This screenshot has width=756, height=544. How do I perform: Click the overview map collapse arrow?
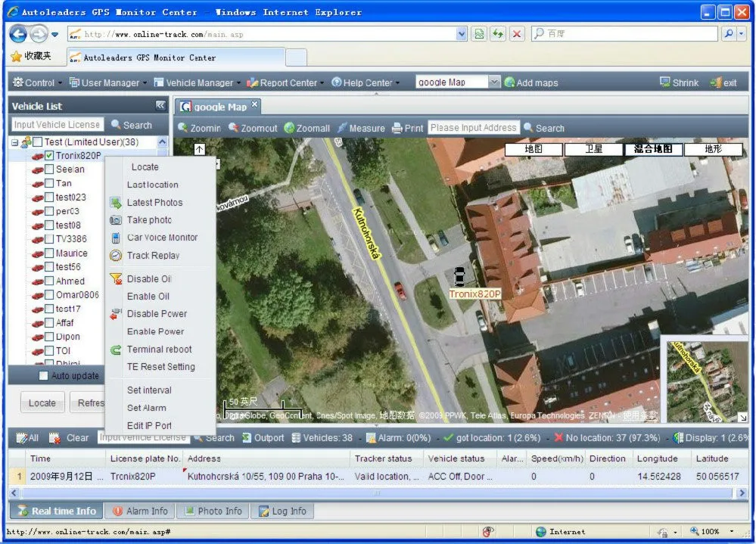(x=743, y=418)
